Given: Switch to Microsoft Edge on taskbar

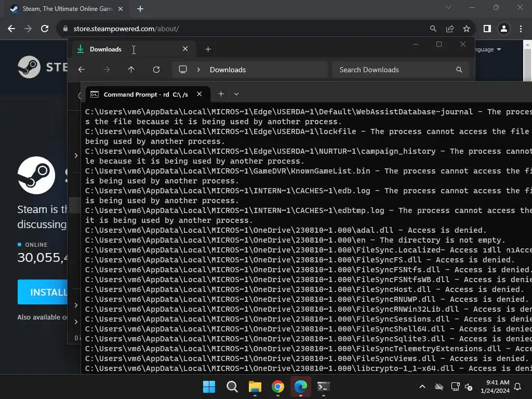Looking at the screenshot, I should pos(301,387).
